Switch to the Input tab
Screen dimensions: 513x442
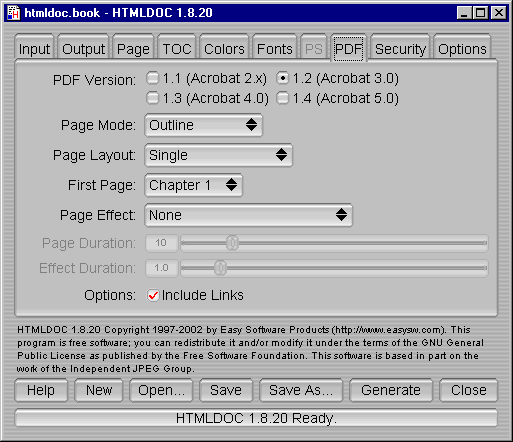pyautogui.click(x=34, y=49)
